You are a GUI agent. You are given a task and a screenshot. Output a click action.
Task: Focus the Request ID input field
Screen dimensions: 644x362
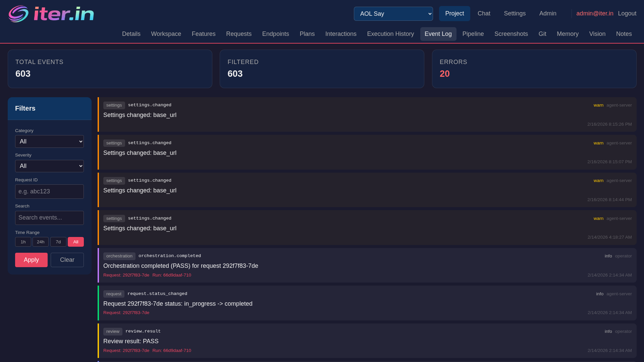click(49, 191)
